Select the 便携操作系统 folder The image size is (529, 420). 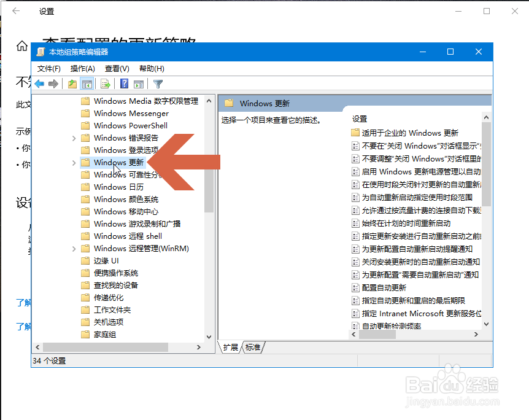pyautogui.click(x=116, y=273)
